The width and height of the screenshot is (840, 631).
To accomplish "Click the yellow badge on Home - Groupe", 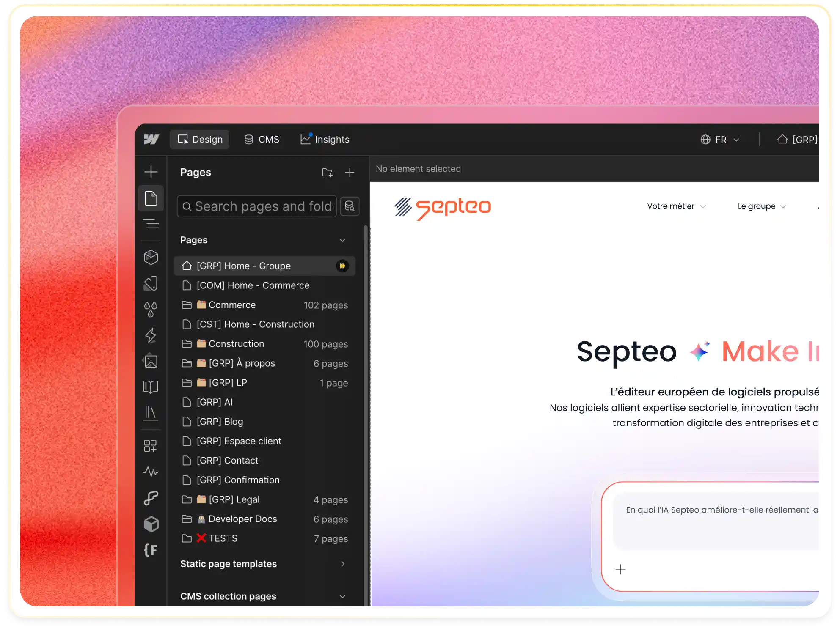I will [x=342, y=266].
